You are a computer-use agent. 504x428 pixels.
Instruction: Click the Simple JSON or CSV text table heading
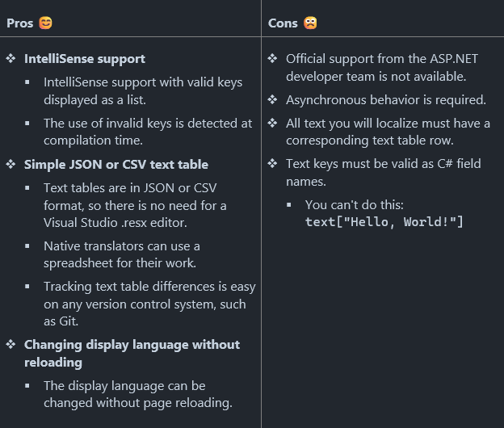(x=116, y=165)
